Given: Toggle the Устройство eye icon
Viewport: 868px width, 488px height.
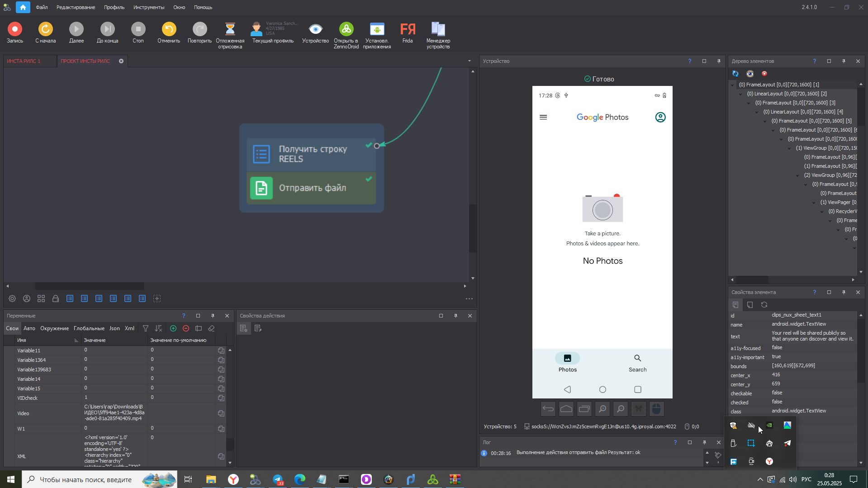Looking at the screenshot, I should click(x=315, y=29).
